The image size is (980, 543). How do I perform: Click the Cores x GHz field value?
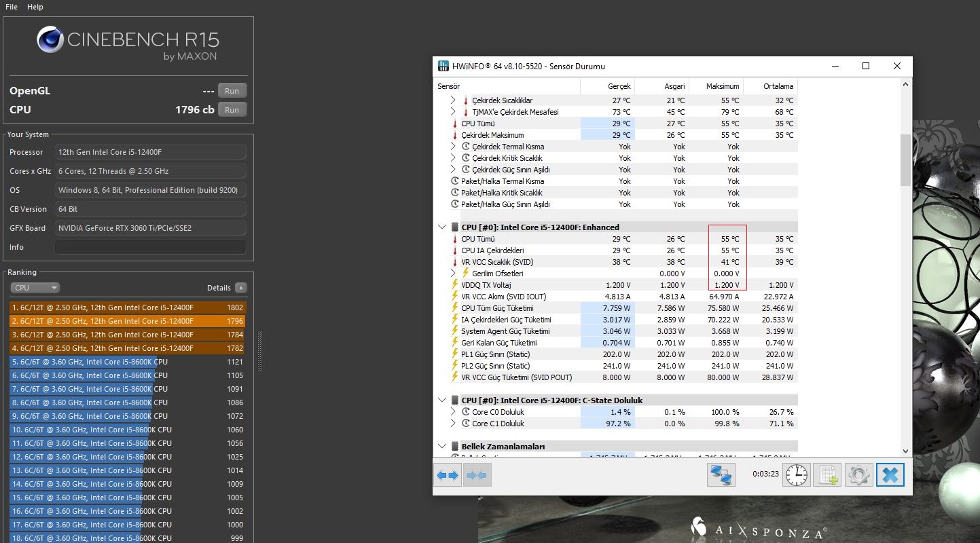[150, 171]
